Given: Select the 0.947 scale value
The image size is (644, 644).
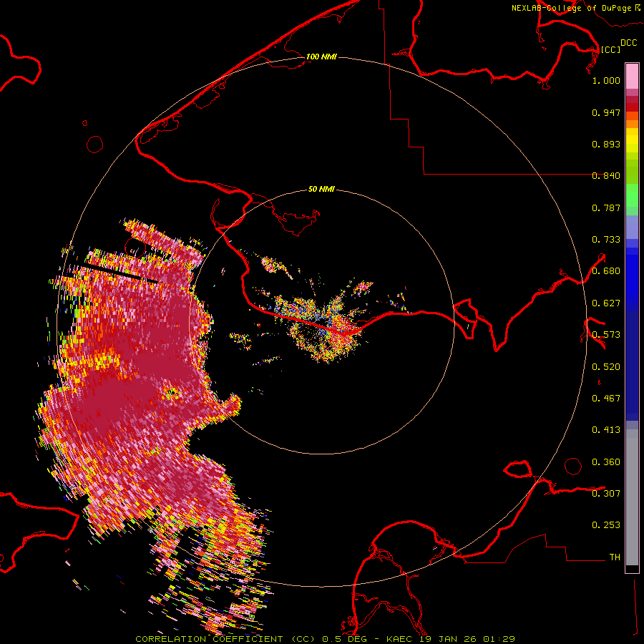Looking at the screenshot, I should tap(606, 112).
